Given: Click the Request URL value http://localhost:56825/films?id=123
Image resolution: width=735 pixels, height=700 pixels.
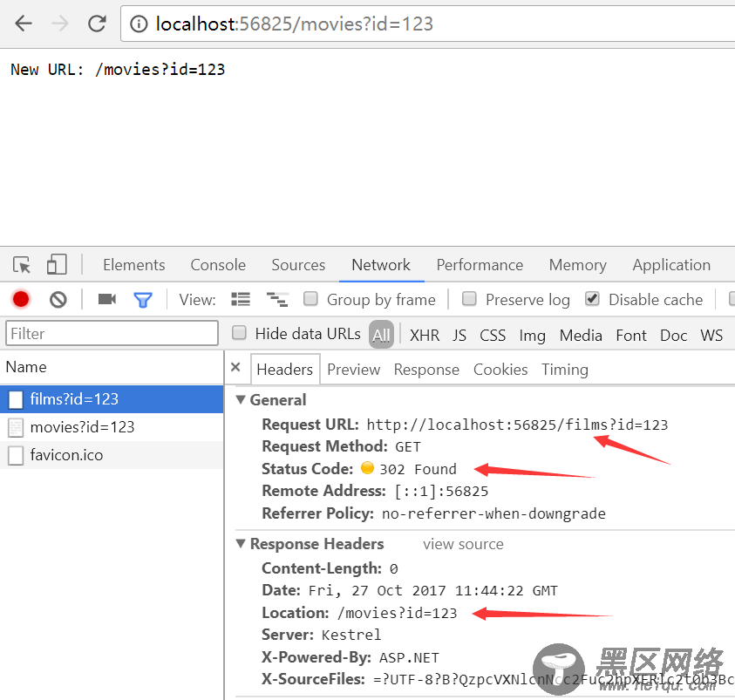Looking at the screenshot, I should (x=517, y=425).
